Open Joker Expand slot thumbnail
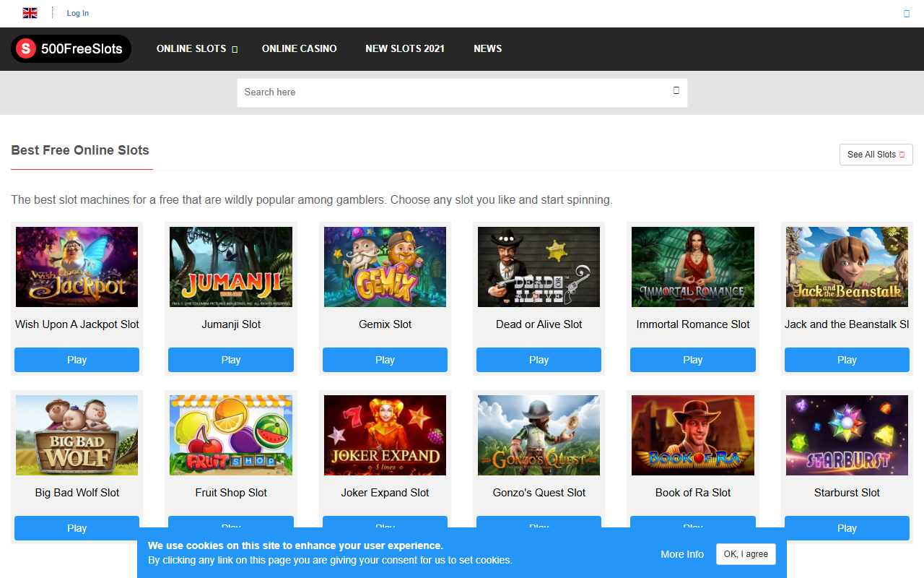 (385, 435)
